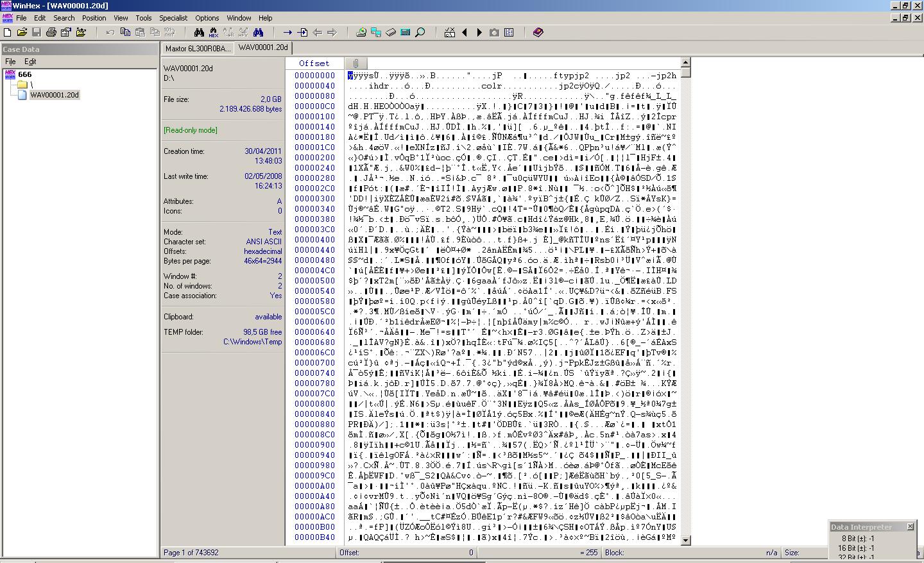Open the RAM Editor chip icon

[391, 32]
